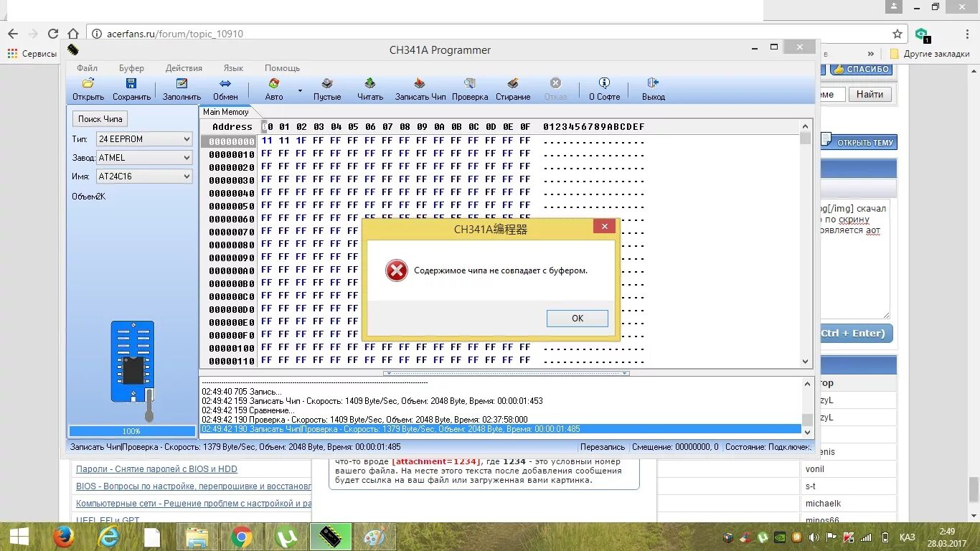Image resolution: width=980 pixels, height=551 pixels.
Task: Confirm the error dialog with OK
Action: coord(577,319)
